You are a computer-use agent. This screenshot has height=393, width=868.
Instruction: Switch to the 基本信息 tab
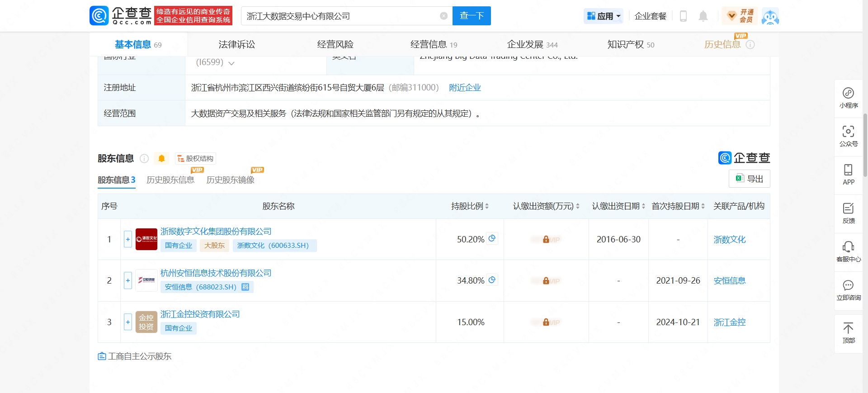(x=138, y=44)
